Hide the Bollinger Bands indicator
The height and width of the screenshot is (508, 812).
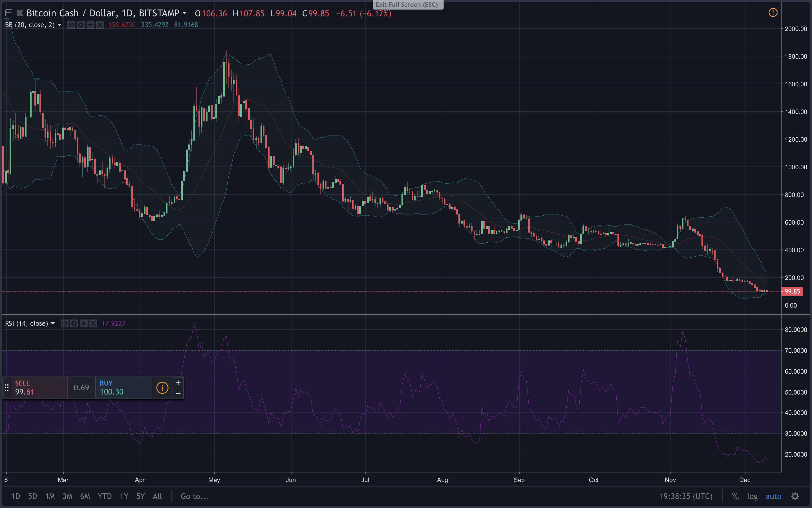click(x=71, y=25)
